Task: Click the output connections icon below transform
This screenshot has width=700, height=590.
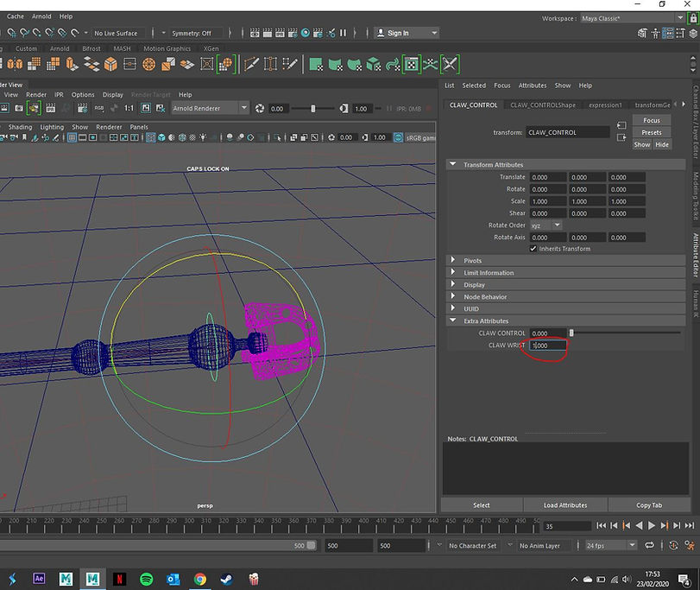Action: (x=621, y=137)
